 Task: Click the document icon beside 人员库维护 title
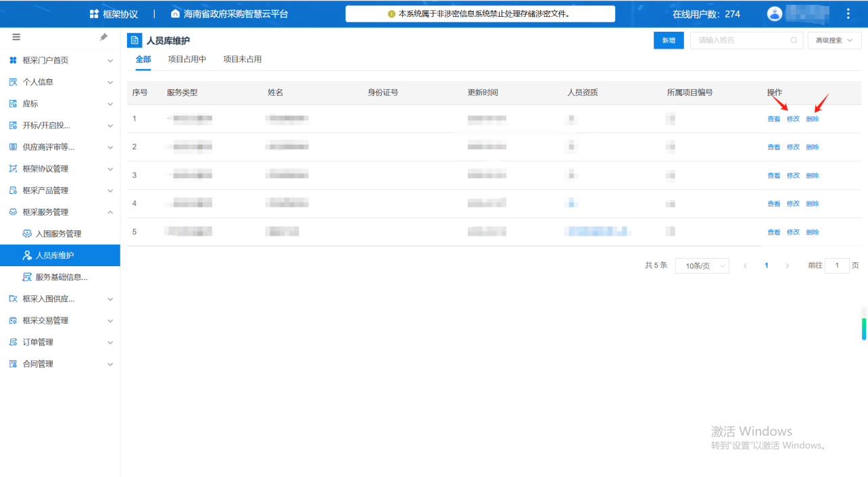pos(135,41)
